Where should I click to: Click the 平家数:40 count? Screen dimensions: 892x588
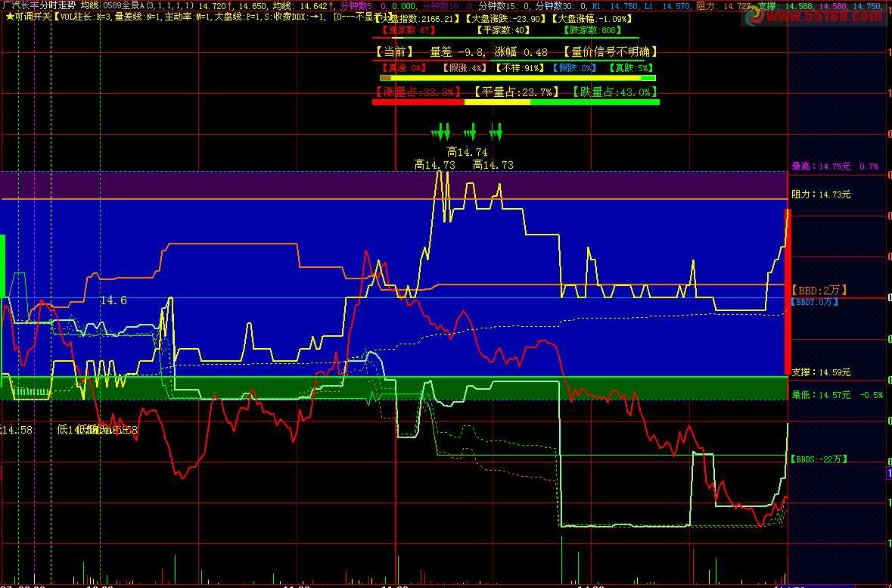[x=503, y=30]
